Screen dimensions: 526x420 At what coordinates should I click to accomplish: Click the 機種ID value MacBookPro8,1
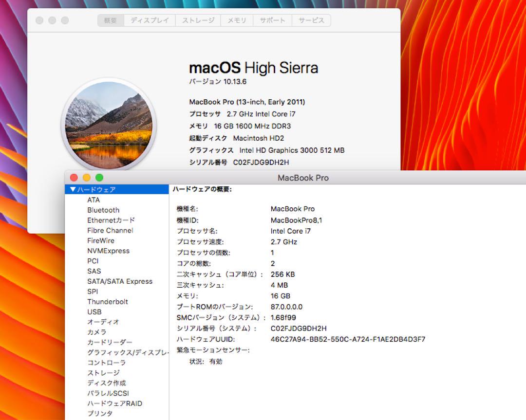[x=296, y=220]
